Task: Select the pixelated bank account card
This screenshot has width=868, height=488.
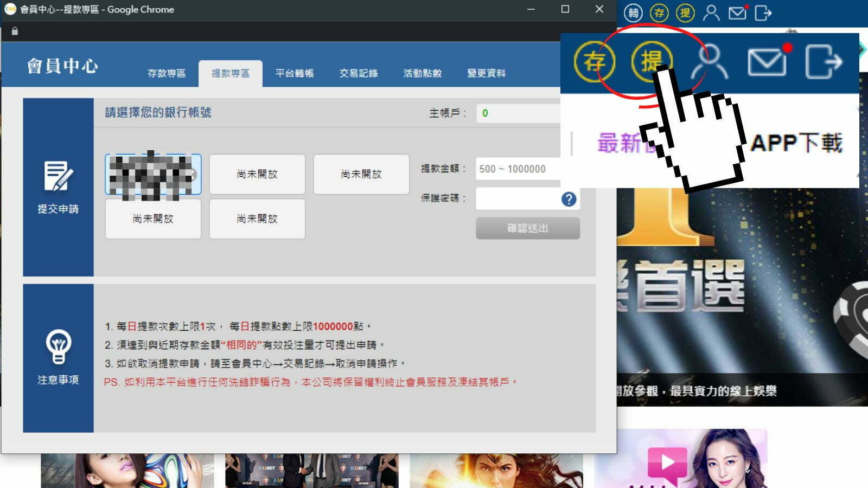Action: (x=152, y=174)
